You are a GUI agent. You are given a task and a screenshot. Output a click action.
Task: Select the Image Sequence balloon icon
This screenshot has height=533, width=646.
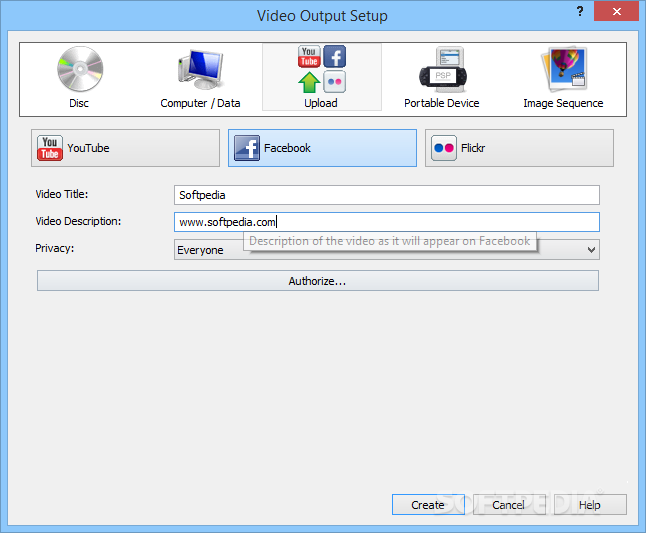(x=564, y=69)
